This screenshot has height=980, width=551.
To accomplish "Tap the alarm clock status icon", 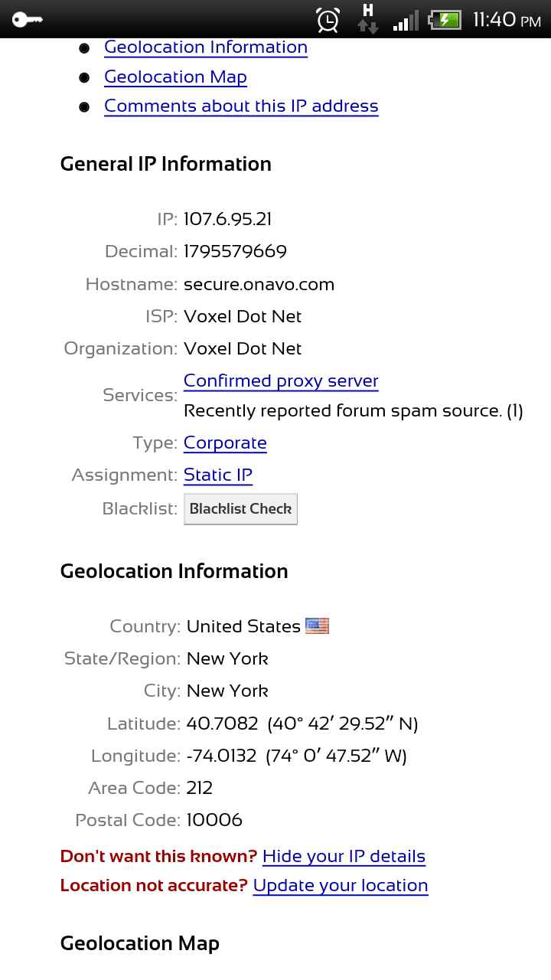I will tap(328, 20).
